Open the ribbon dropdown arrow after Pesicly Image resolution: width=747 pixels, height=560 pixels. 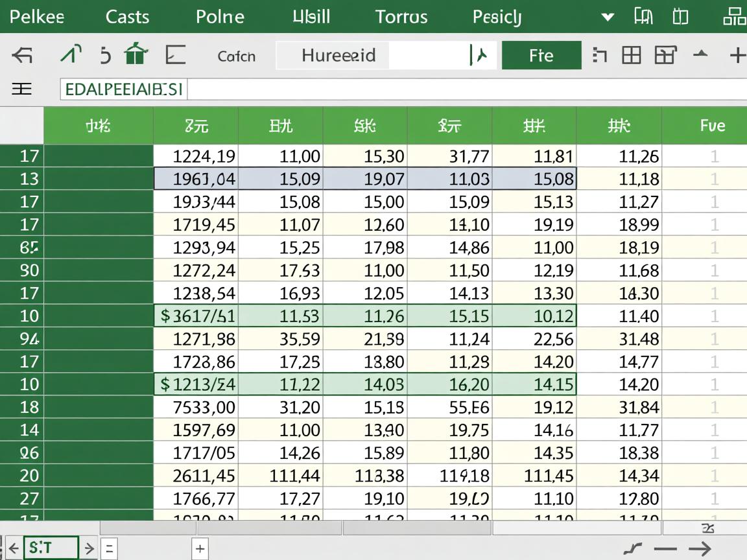click(608, 17)
